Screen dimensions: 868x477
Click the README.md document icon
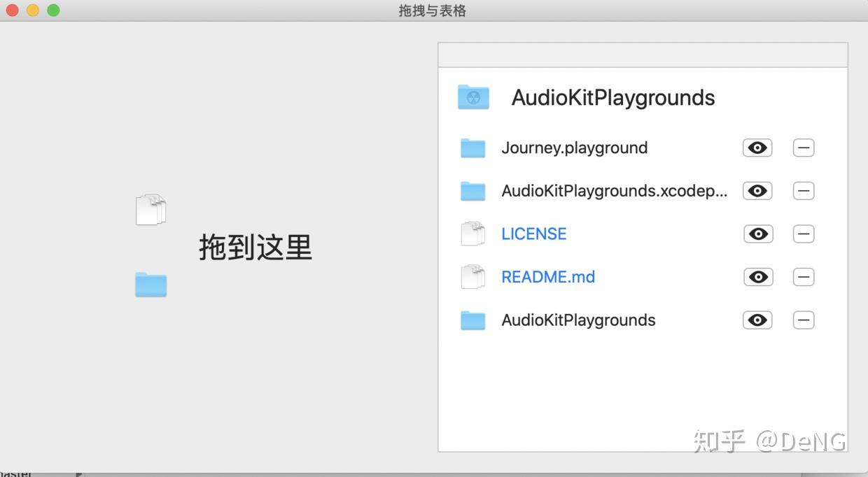click(x=473, y=277)
